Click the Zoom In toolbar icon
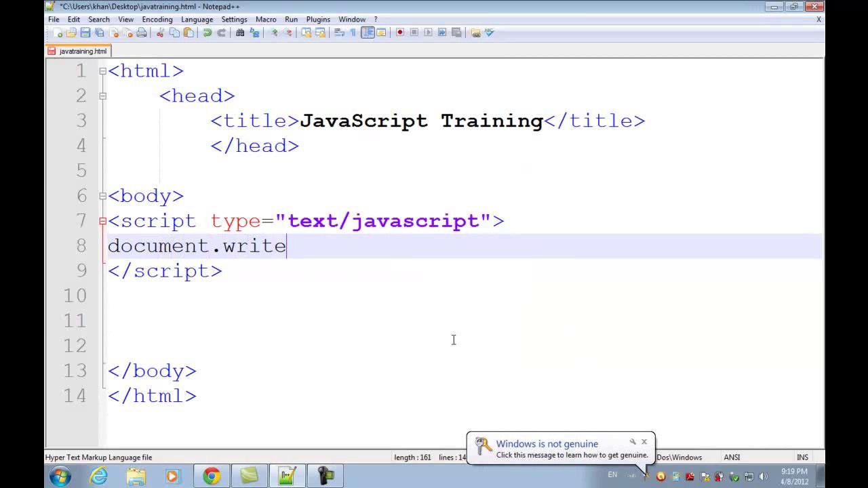 [274, 33]
